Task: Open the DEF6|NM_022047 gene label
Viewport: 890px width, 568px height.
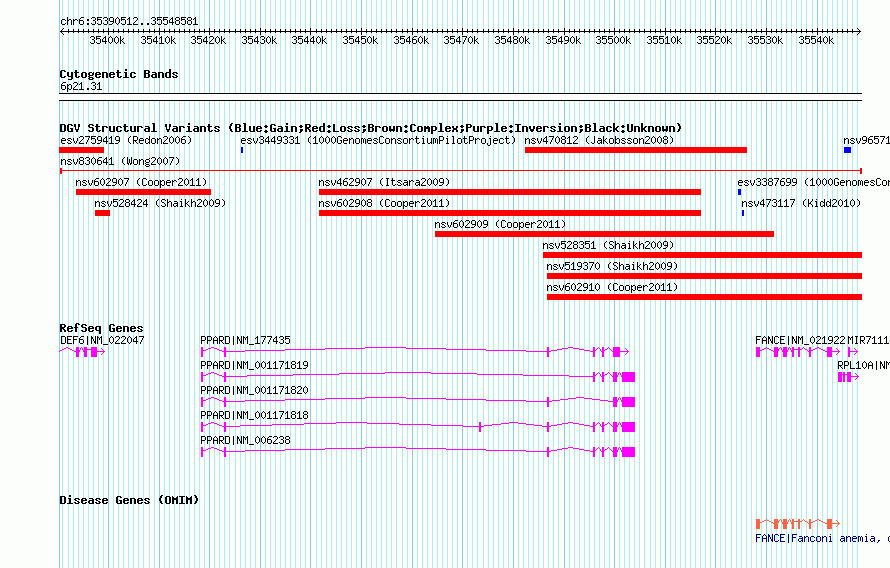Action: point(102,340)
